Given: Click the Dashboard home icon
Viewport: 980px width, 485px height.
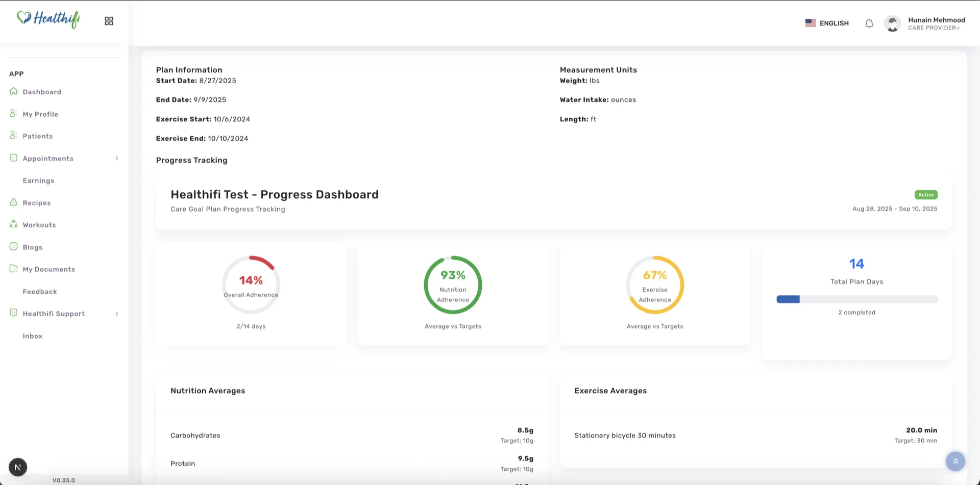Looking at the screenshot, I should click(14, 91).
